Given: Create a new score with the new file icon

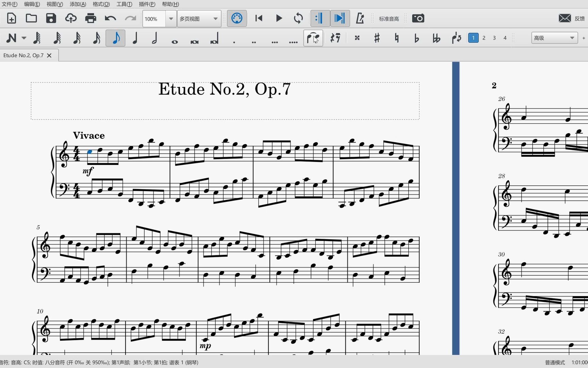Looking at the screenshot, I should tap(12, 18).
